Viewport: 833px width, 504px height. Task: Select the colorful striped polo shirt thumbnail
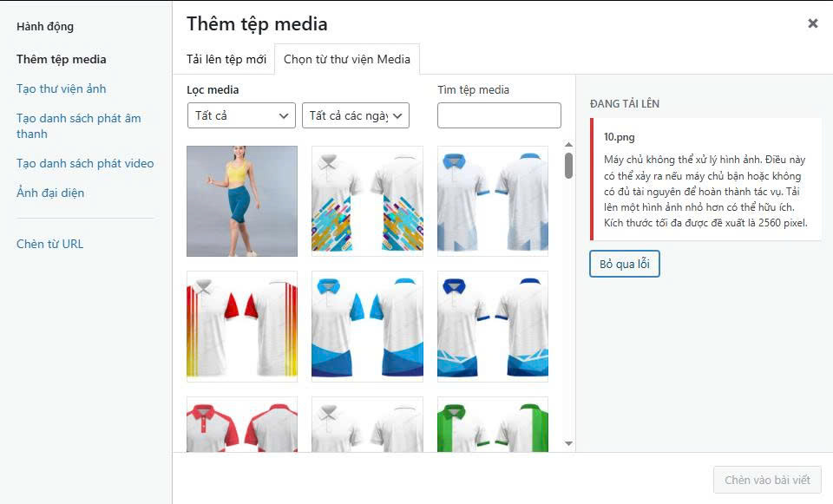[x=367, y=201]
